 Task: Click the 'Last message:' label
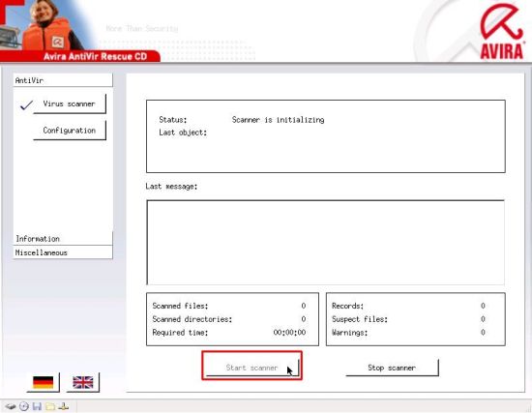pyautogui.click(x=171, y=187)
